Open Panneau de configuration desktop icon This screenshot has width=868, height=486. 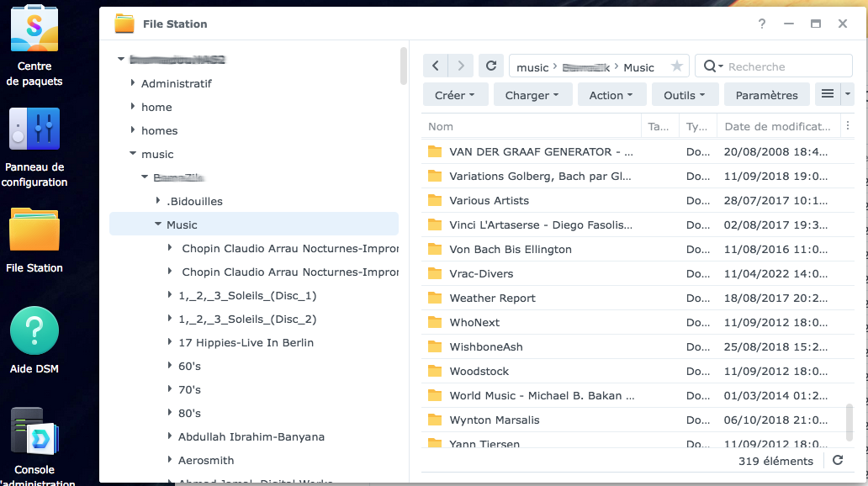pos(34,129)
